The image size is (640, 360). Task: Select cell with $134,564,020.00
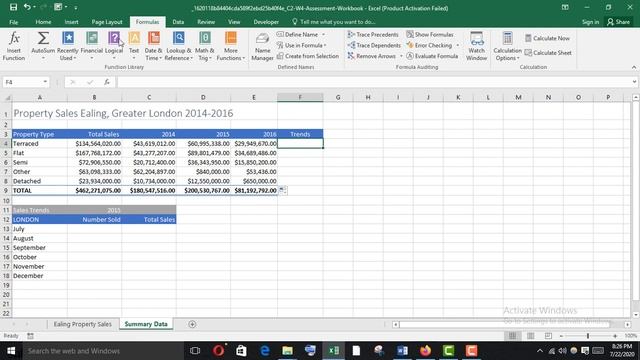point(94,144)
